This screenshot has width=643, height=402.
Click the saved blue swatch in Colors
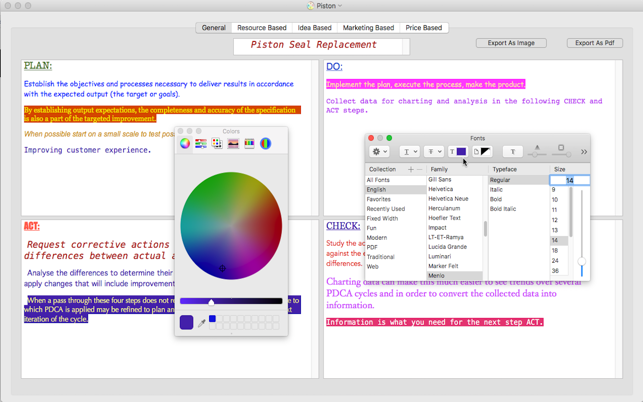pos(212,319)
